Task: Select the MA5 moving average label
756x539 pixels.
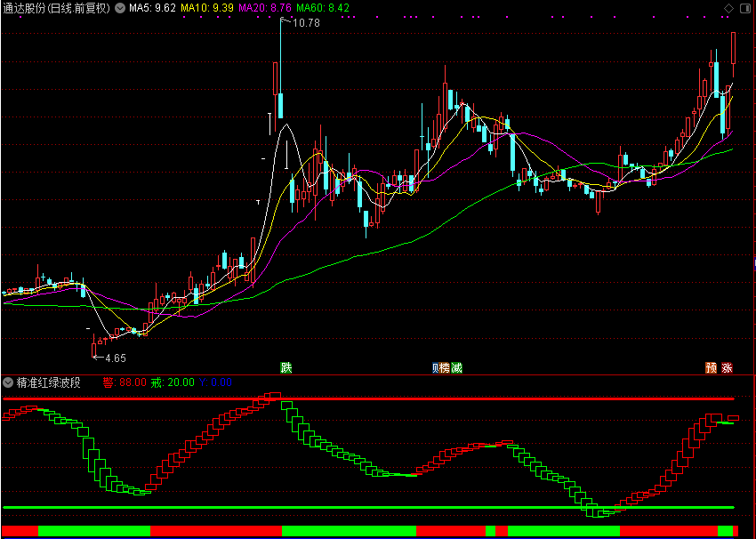Action: click(x=152, y=8)
